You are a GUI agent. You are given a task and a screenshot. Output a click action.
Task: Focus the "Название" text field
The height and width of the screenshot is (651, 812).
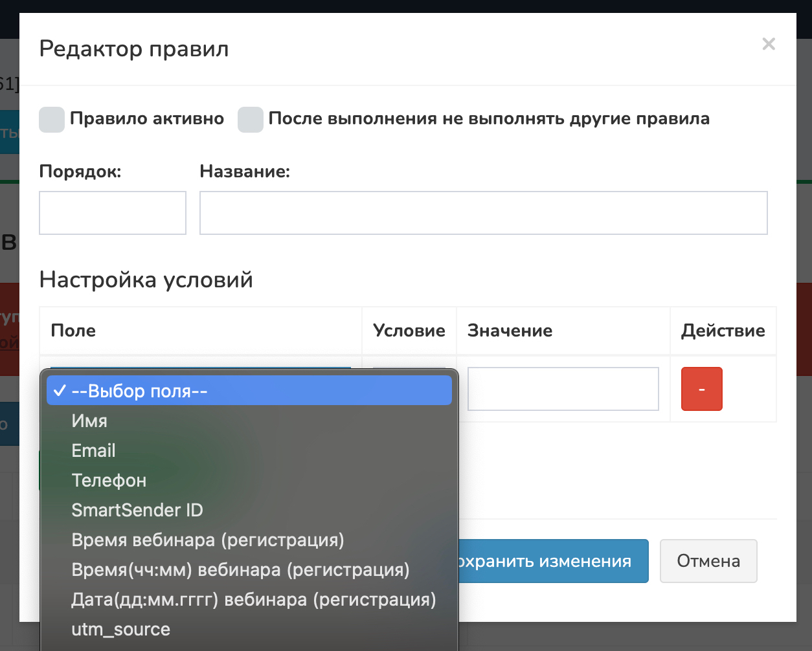483,213
